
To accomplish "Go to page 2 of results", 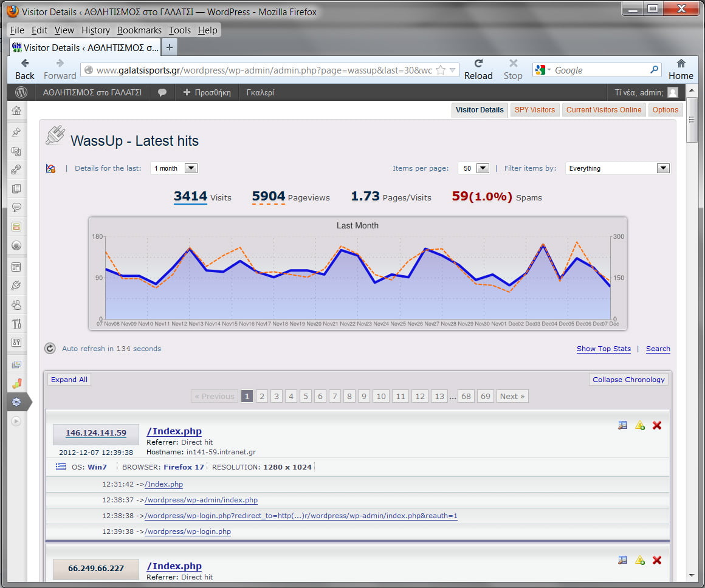I will (x=262, y=396).
